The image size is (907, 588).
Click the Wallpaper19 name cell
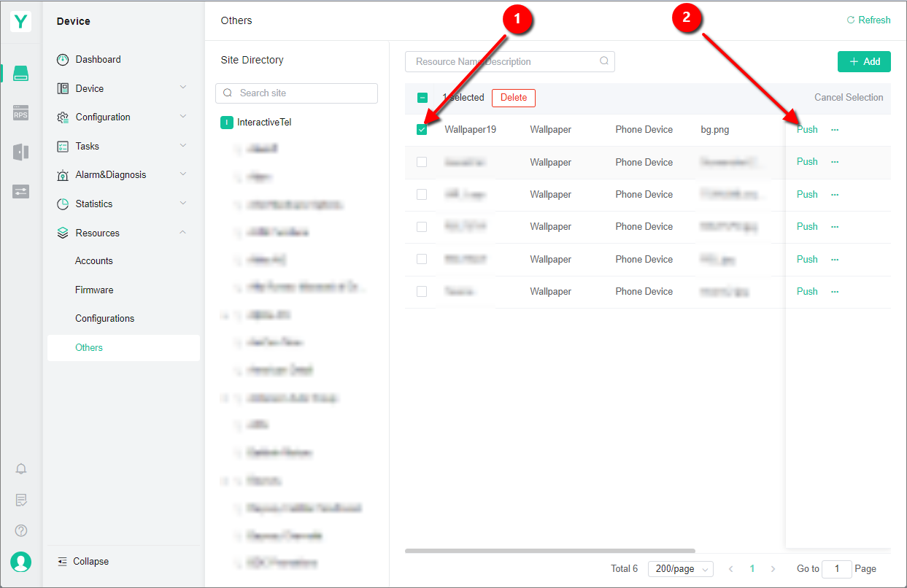[x=471, y=130]
